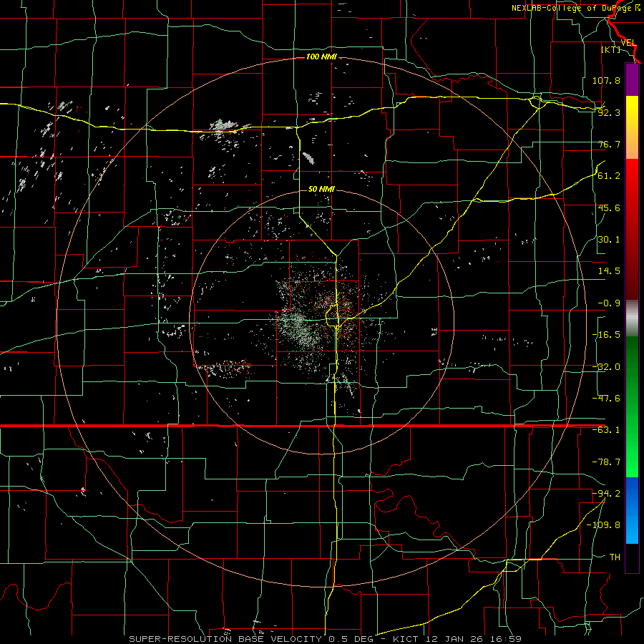Click the 107.8 velocity scale value
Viewport: 644px width, 644px height.
[x=606, y=80]
